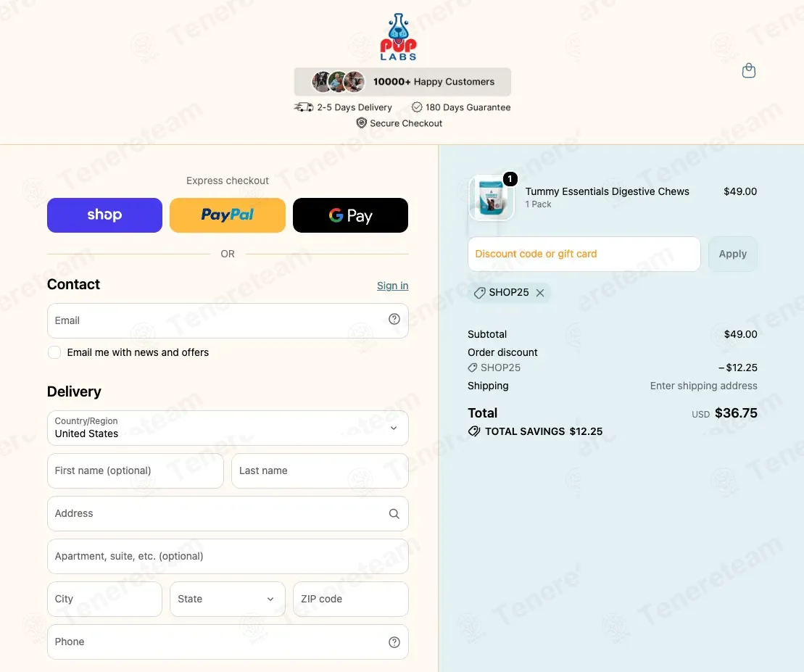Click the $36.75 total amount
This screenshot has width=804, height=672.
pos(736,413)
